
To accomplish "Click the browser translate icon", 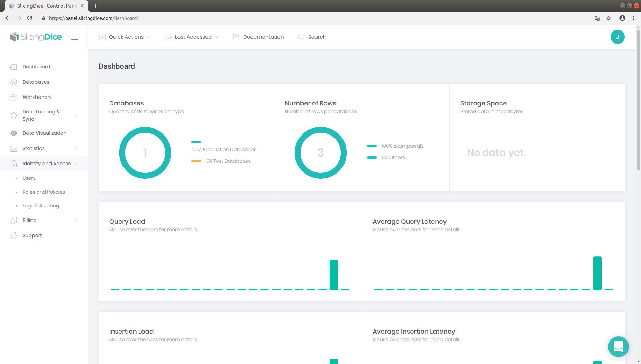I will pyautogui.click(x=597, y=18).
